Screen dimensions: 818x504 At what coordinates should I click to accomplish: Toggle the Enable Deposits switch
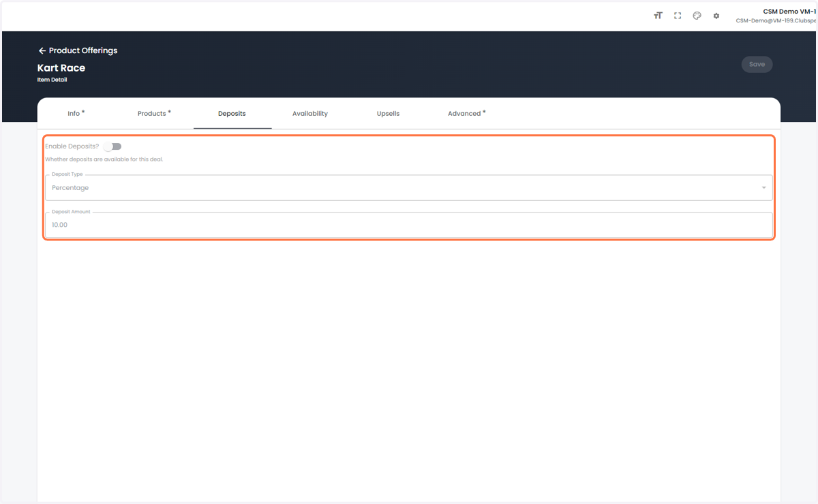tap(112, 146)
